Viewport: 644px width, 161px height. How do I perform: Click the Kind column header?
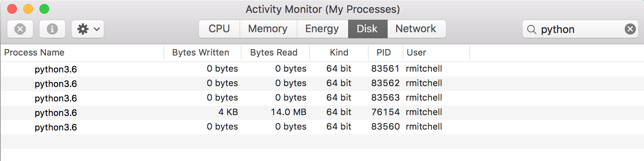pos(339,53)
